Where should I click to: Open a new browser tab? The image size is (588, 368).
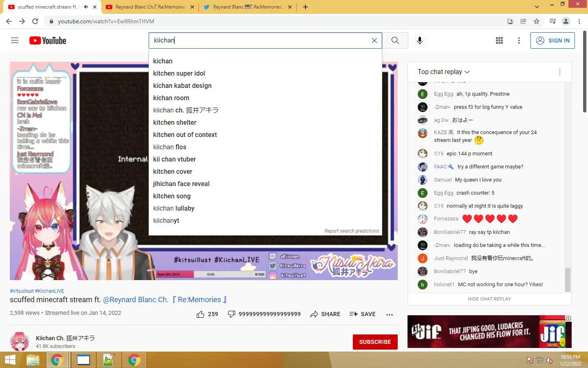[x=305, y=7]
